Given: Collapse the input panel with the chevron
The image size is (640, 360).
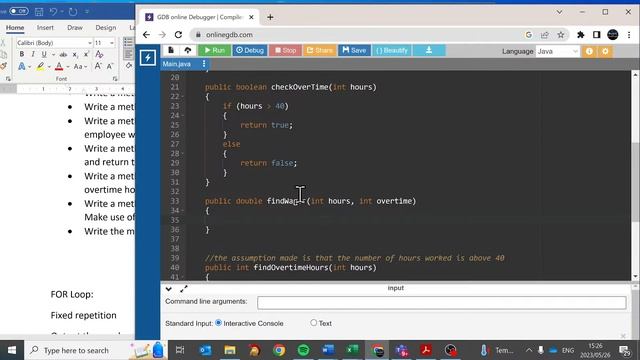Looking at the screenshot, I should (x=169, y=289).
